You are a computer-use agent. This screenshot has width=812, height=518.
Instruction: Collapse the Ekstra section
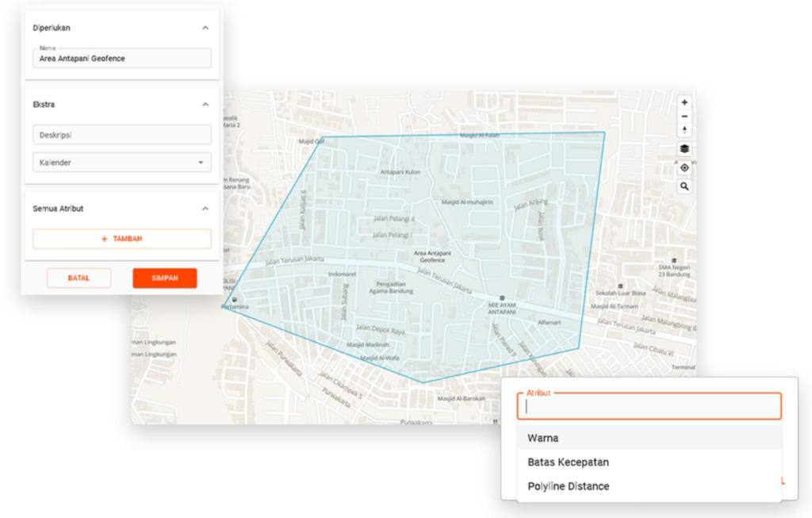[205, 105]
